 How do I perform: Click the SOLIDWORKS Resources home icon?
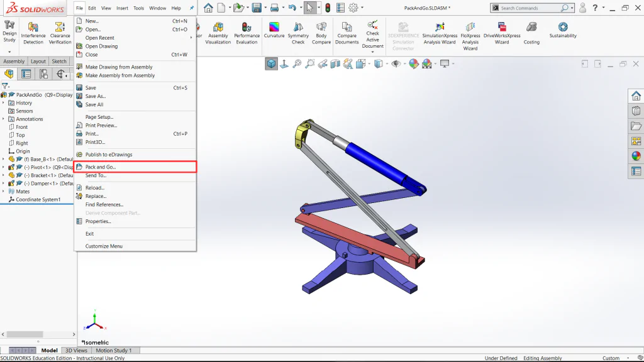[x=636, y=96]
